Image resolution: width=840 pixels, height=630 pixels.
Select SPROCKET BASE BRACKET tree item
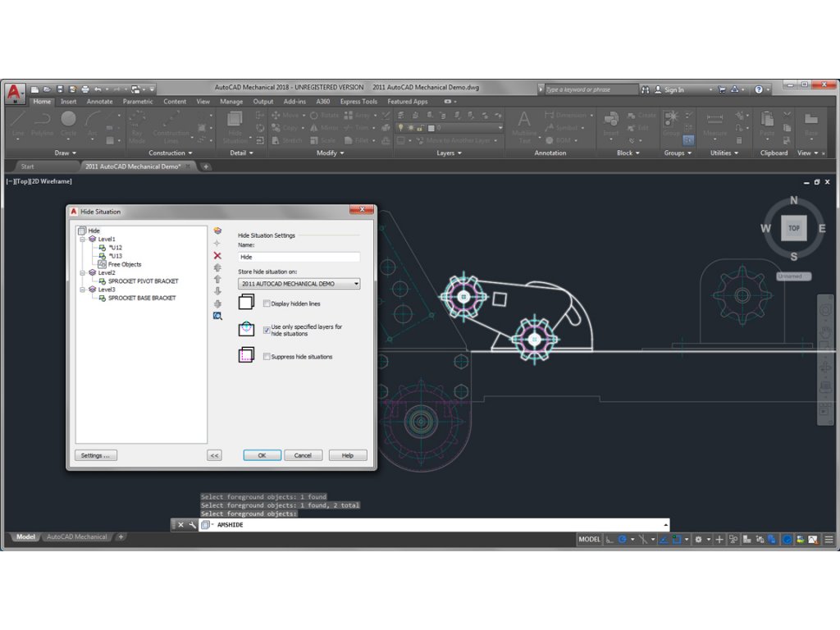(x=142, y=299)
